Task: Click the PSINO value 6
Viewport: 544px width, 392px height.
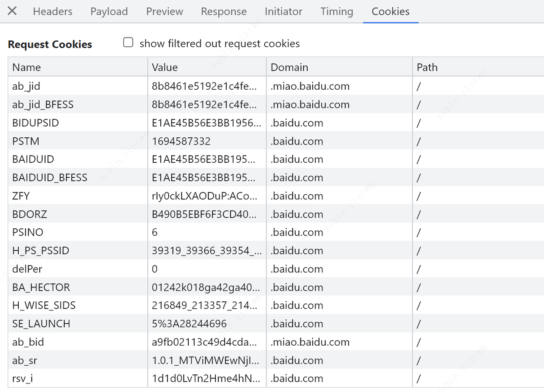Action: [x=155, y=232]
